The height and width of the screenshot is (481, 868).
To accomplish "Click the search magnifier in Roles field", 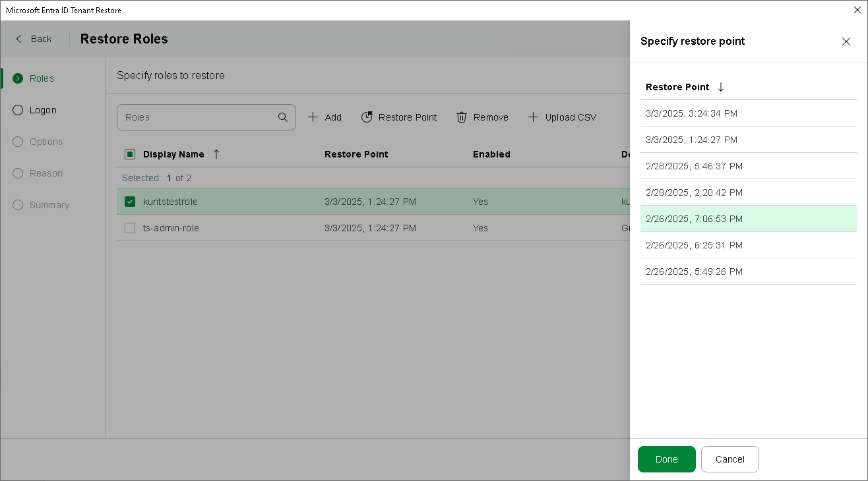I will tap(283, 117).
